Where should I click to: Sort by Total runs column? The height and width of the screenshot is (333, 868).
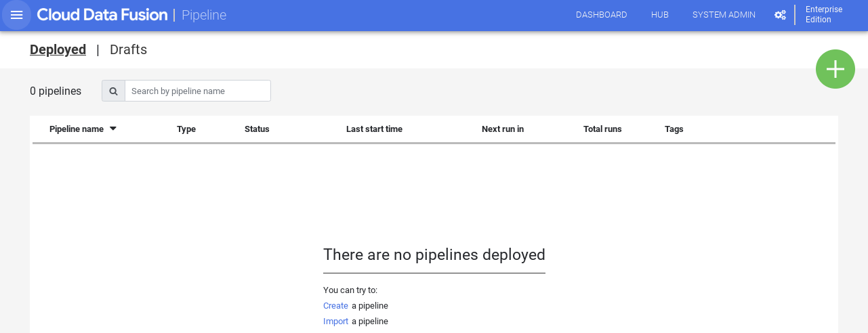click(x=602, y=129)
